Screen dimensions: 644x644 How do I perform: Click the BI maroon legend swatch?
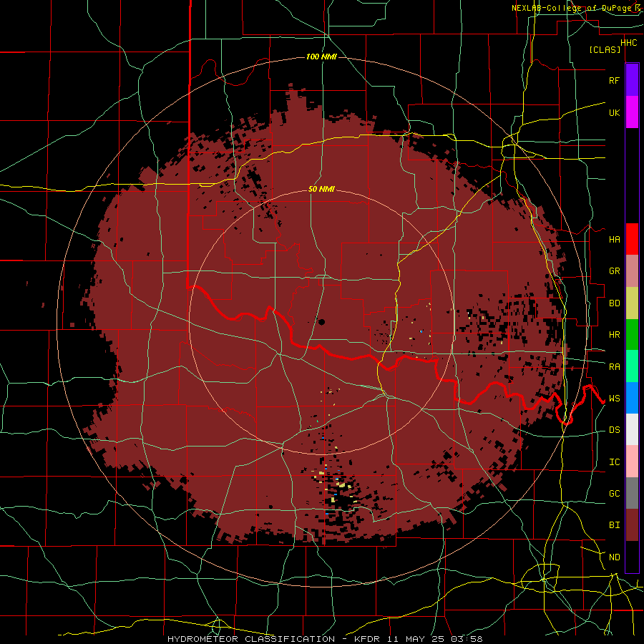coord(632,525)
